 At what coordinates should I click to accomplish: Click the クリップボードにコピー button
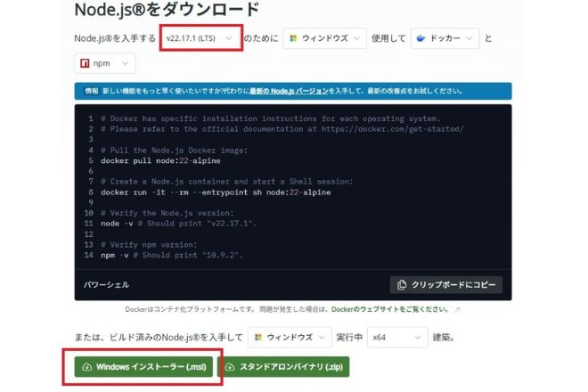click(445, 285)
